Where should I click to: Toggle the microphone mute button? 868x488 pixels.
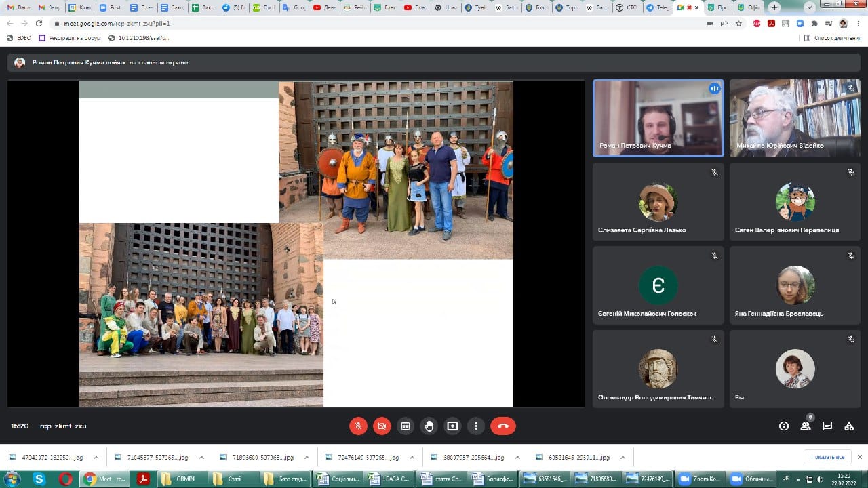pyautogui.click(x=358, y=426)
